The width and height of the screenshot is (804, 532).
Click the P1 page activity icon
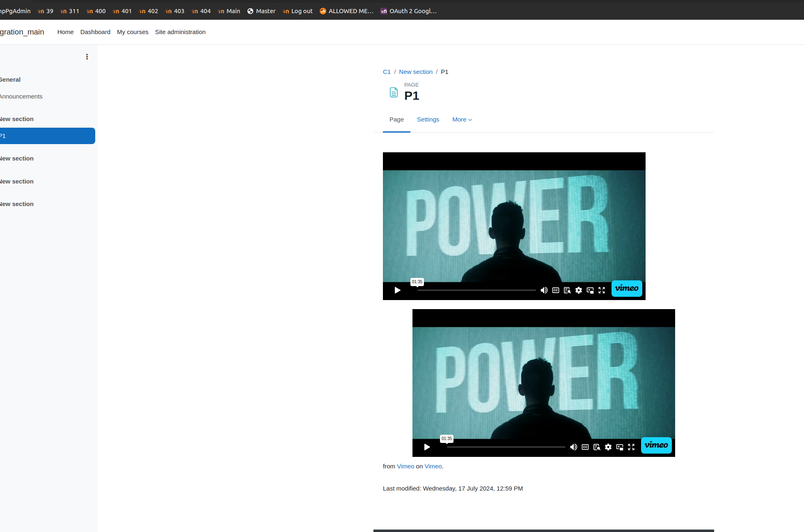pyautogui.click(x=394, y=92)
